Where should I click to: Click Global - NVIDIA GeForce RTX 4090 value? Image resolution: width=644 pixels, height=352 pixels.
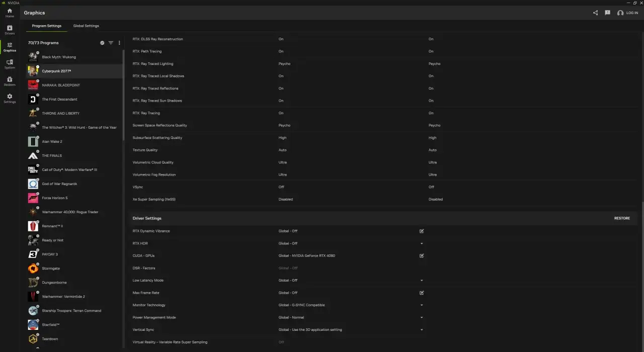(x=307, y=255)
